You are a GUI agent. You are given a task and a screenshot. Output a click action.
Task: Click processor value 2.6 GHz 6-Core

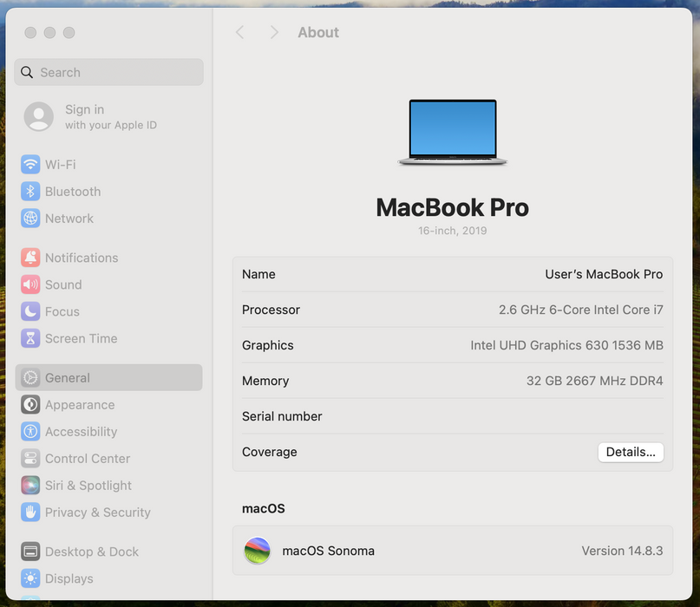pyautogui.click(x=581, y=310)
